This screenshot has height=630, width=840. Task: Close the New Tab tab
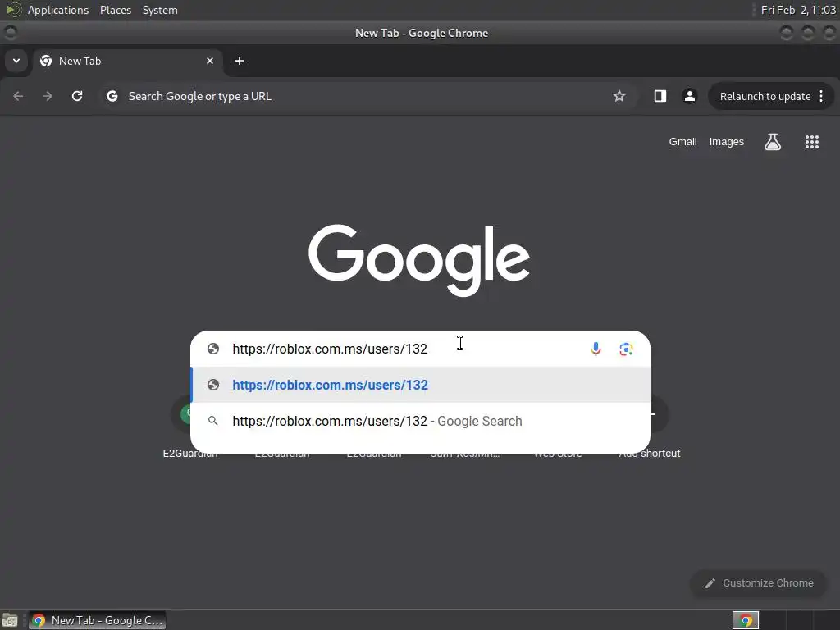tap(210, 61)
